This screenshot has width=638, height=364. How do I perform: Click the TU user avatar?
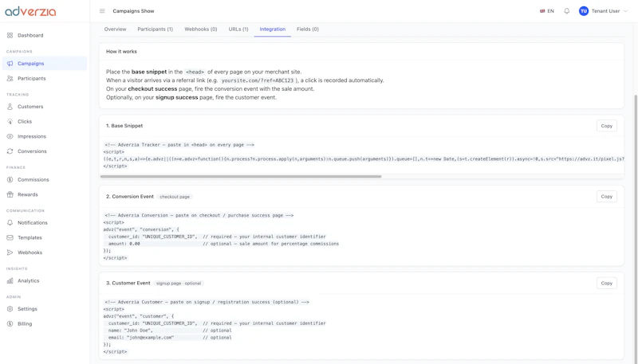[584, 11]
